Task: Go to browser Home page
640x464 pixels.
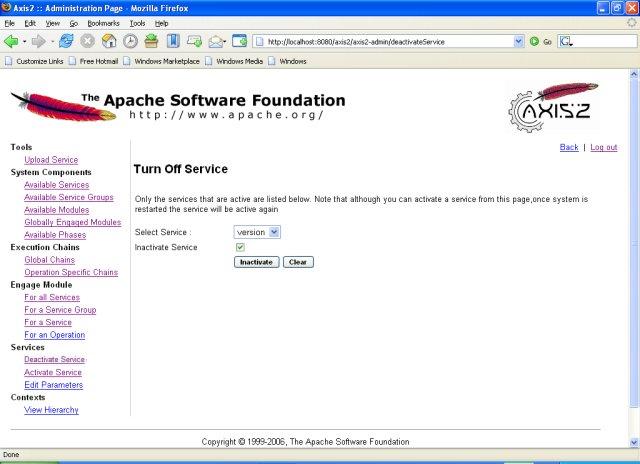Action: coord(109,41)
